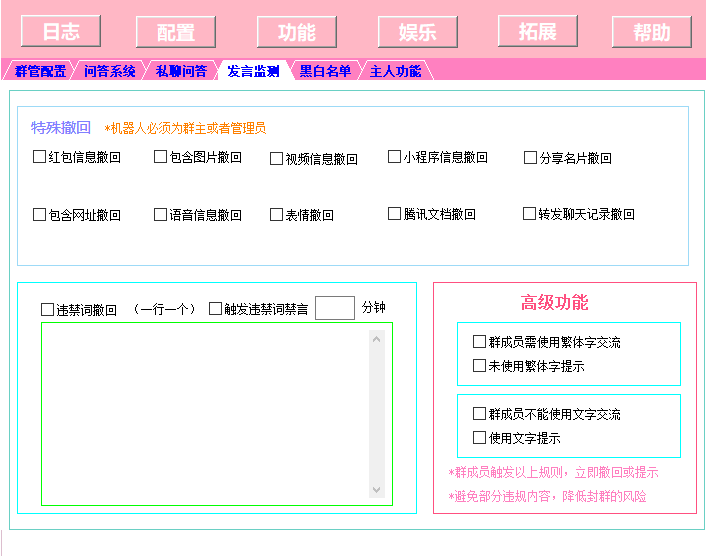Click the 日志 button

pos(61,31)
